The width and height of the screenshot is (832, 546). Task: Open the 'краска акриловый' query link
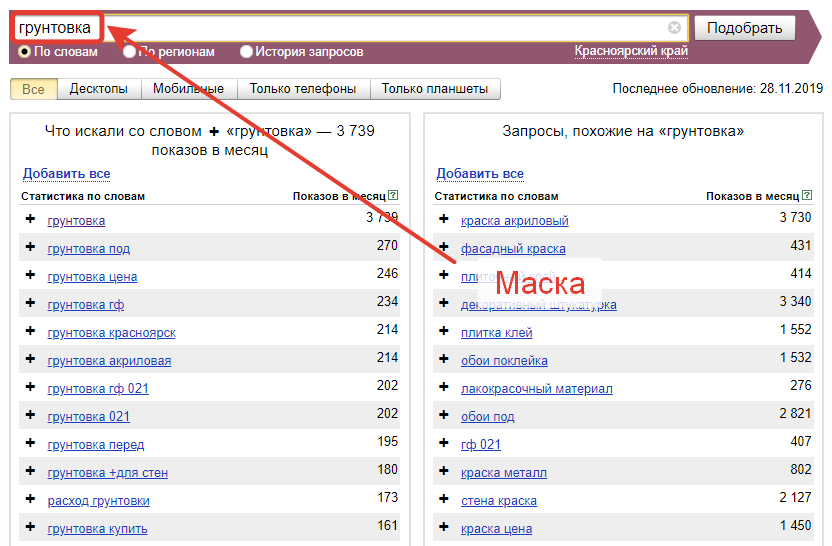pos(515,220)
